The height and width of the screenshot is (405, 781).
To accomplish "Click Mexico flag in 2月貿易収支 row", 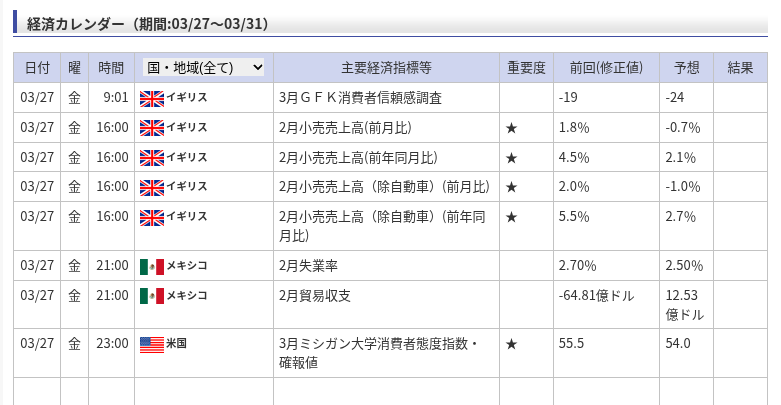I will [151, 295].
